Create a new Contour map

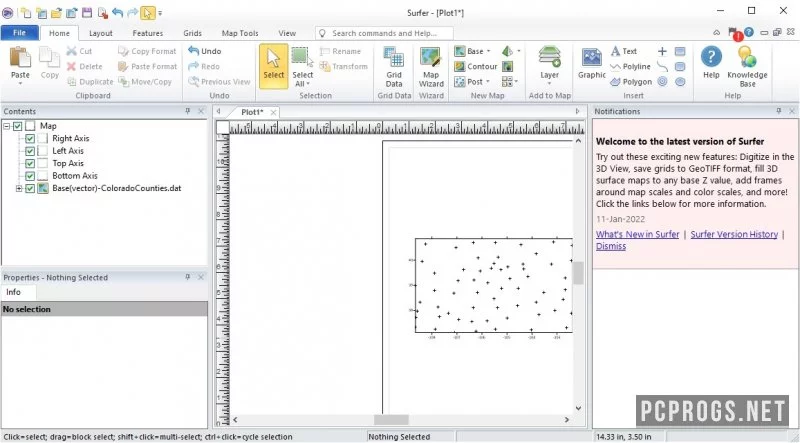[476, 66]
